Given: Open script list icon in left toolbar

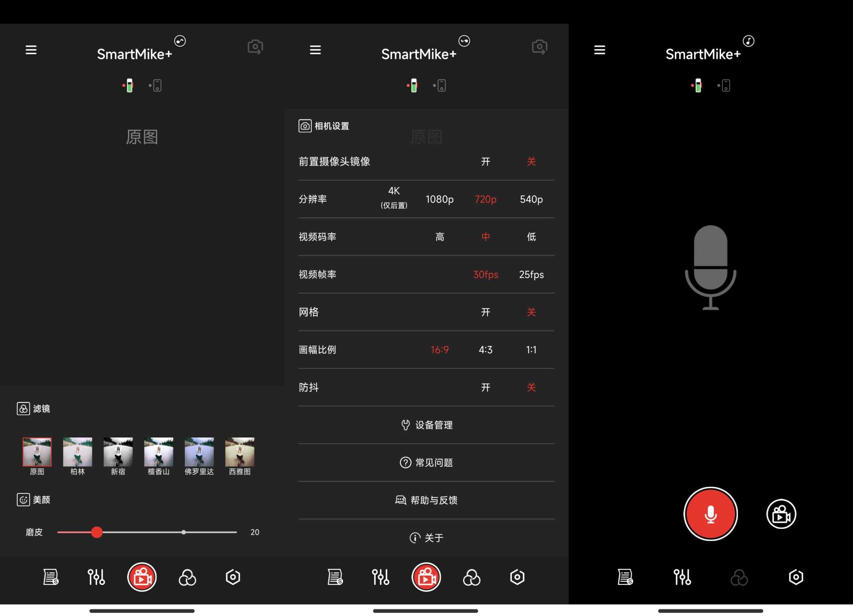Looking at the screenshot, I should [x=51, y=577].
